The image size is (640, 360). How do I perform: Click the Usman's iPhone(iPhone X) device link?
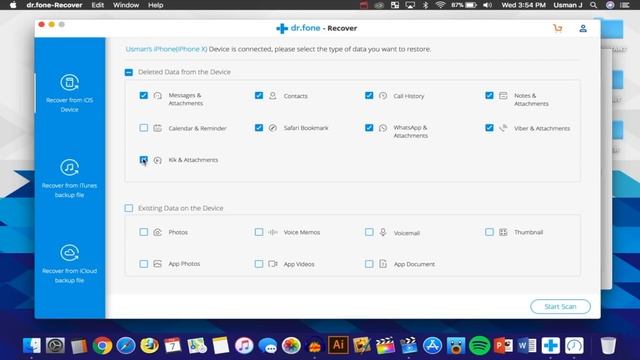167,49
